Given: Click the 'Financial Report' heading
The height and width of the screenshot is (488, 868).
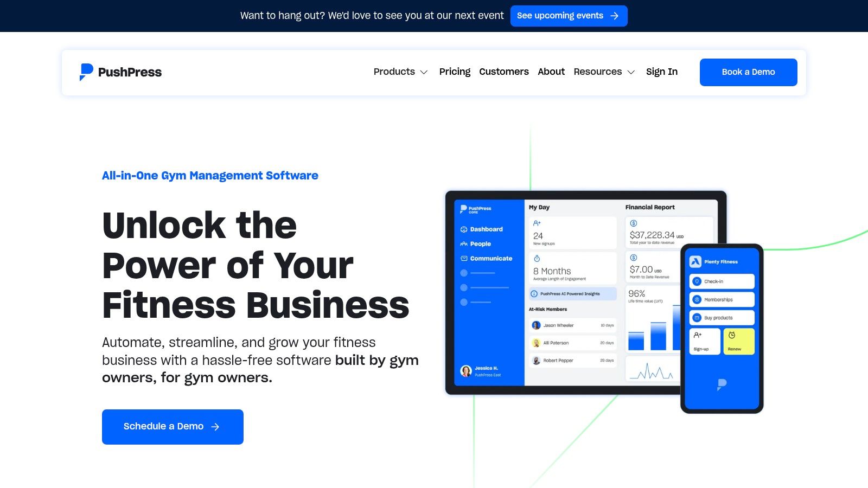Looking at the screenshot, I should point(650,207).
